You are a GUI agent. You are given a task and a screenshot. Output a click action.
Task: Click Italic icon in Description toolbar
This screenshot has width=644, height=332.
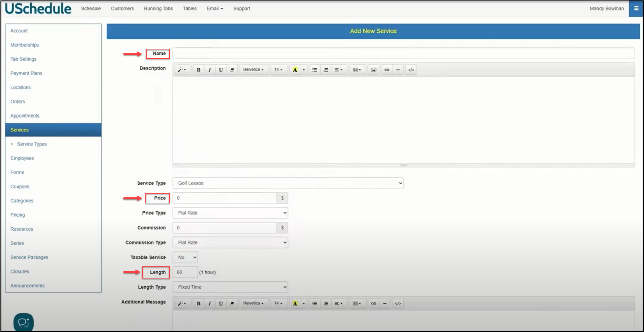(x=209, y=70)
